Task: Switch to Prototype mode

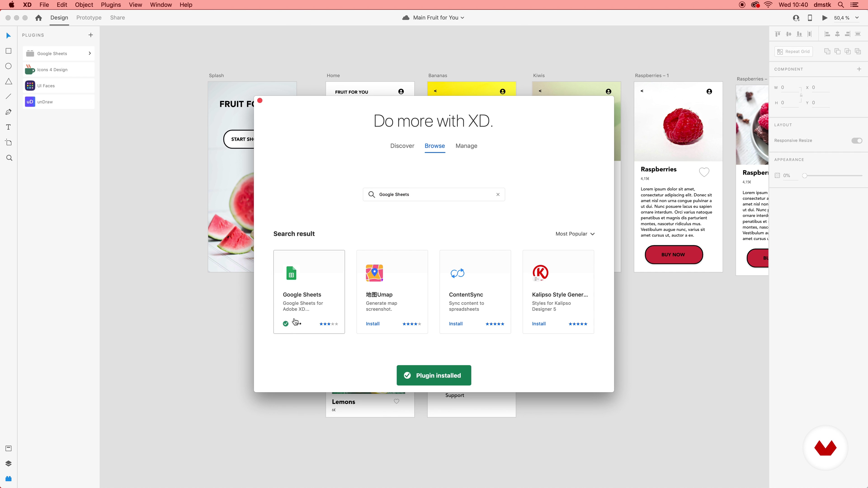Action: 89,18
